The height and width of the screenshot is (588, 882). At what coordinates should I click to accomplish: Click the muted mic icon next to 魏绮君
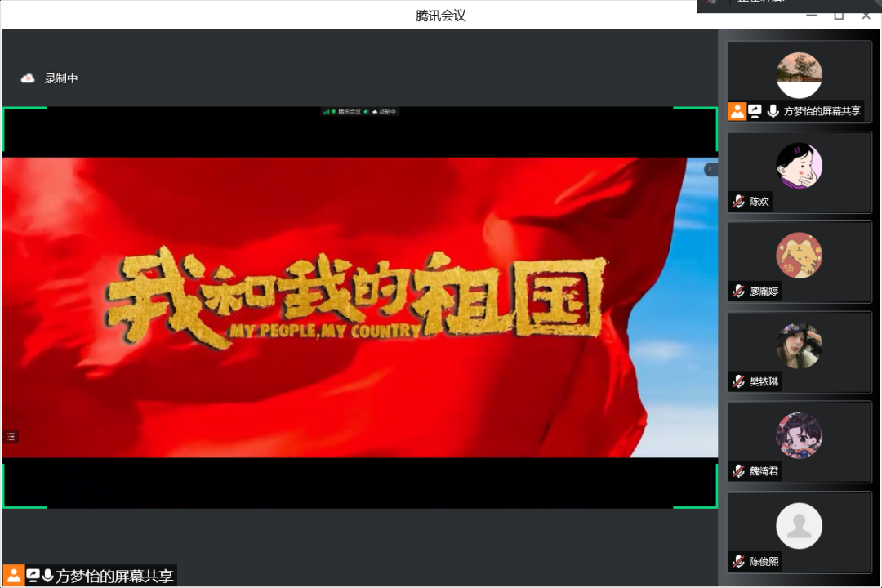[x=738, y=470]
